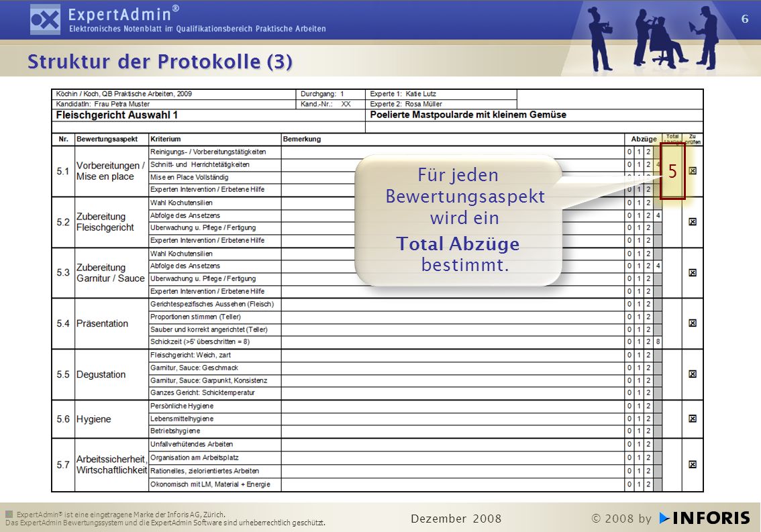Viewport: 761px width, 532px height.
Task: Click criterion 'Mise en Place Vollständig'
Action: 189,177
